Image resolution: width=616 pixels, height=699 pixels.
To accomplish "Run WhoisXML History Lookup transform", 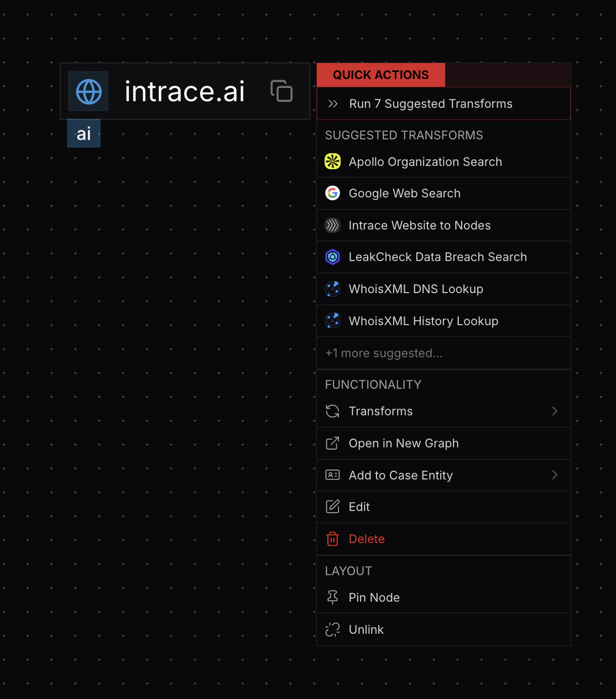I will tap(443, 321).
